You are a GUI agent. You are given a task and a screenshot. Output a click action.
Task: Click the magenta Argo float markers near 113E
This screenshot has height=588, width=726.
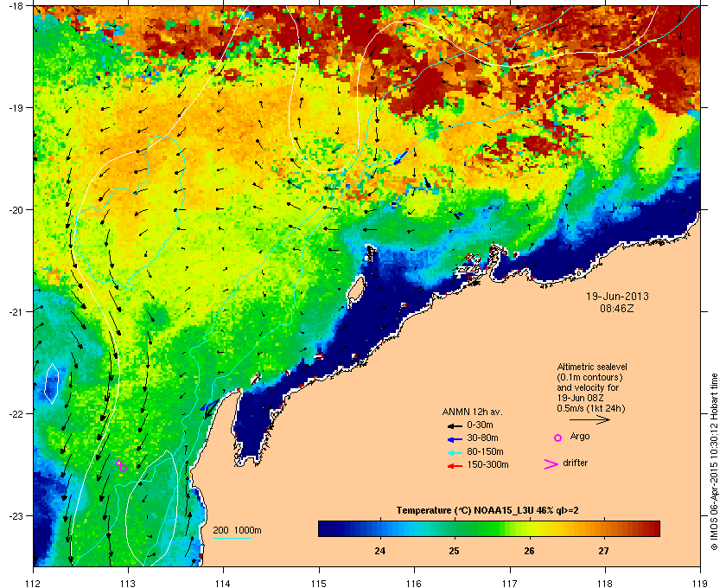pos(121,466)
